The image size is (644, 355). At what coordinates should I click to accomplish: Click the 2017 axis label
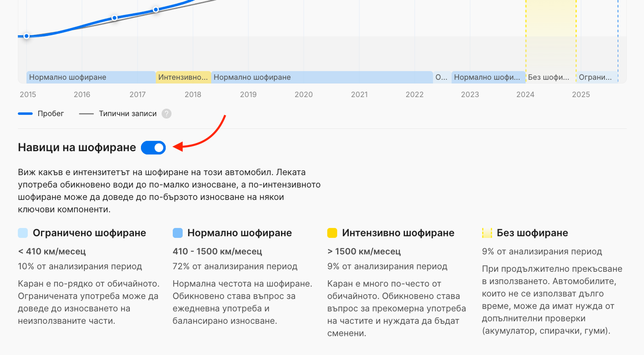(138, 94)
